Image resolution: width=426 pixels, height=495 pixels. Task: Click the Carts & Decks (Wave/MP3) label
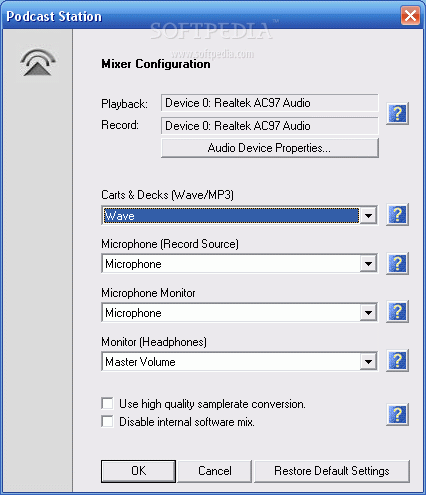click(167, 195)
